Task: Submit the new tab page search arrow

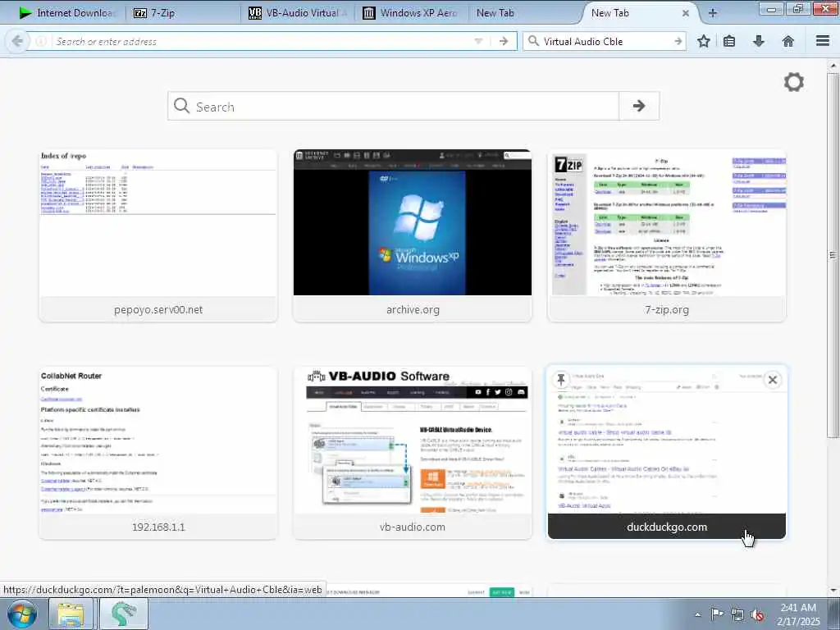Action: tap(639, 106)
